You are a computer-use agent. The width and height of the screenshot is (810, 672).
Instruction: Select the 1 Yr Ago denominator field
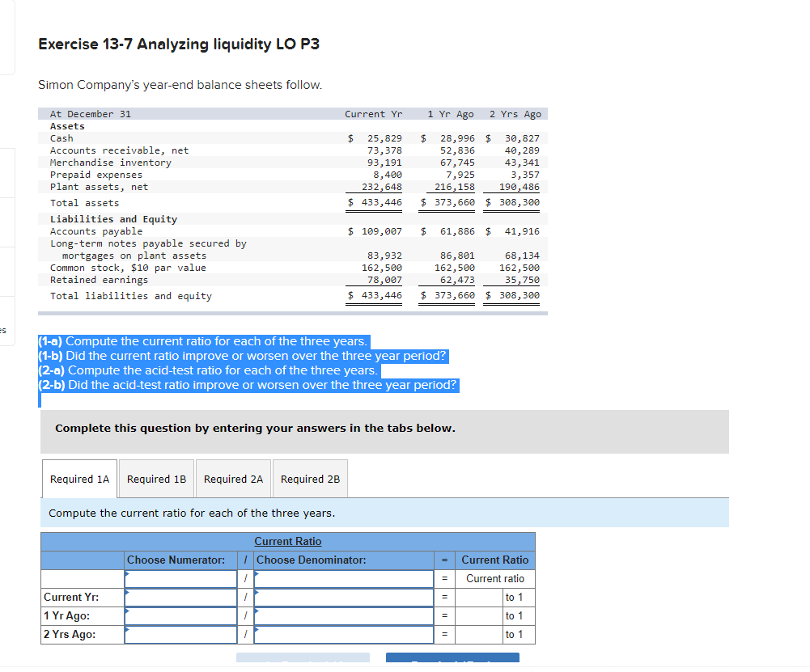344,615
